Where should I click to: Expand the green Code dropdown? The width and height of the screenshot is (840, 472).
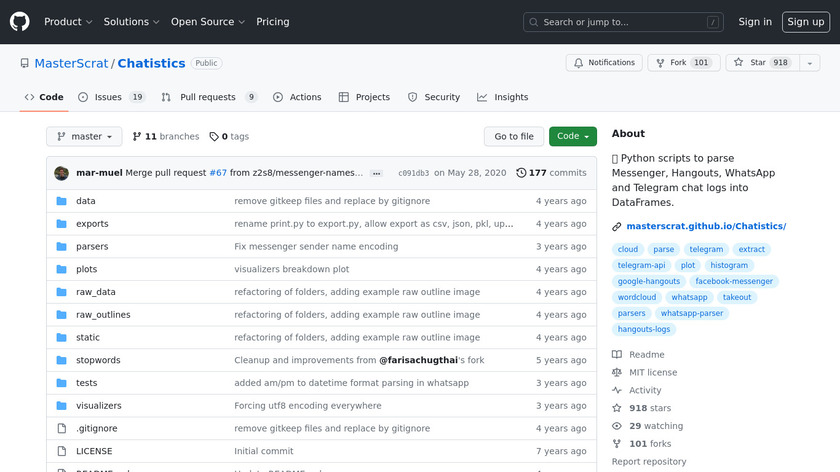(572, 137)
